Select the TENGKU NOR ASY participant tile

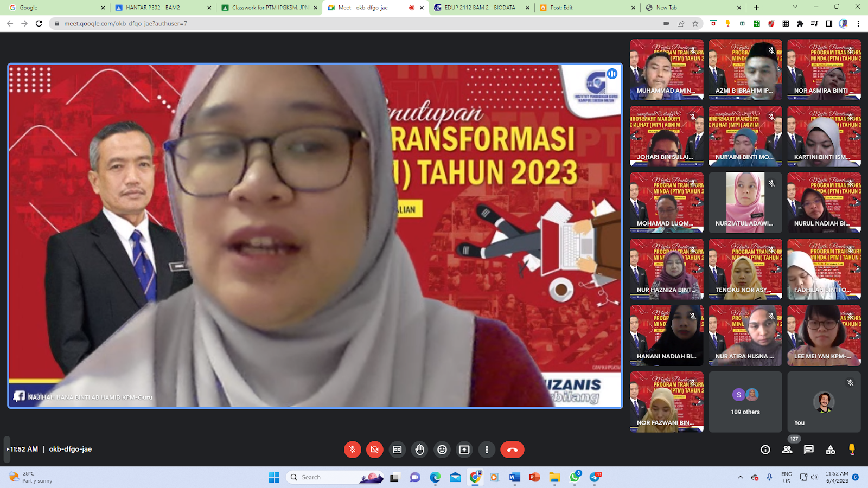(x=745, y=269)
